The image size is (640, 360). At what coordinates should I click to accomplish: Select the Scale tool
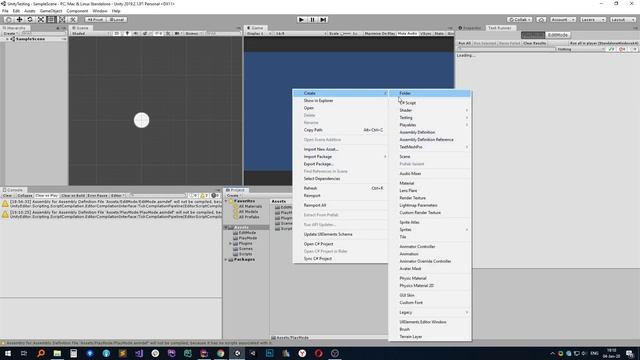click(x=41, y=20)
